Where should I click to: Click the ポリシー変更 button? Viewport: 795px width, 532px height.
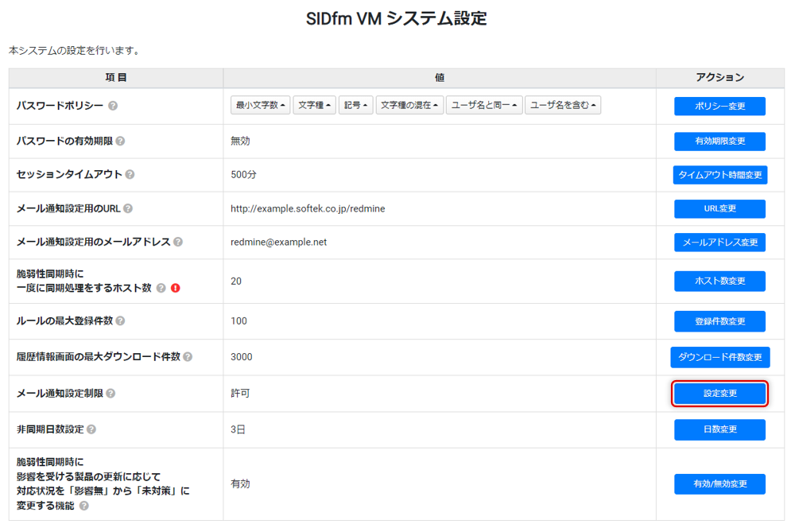tap(719, 106)
